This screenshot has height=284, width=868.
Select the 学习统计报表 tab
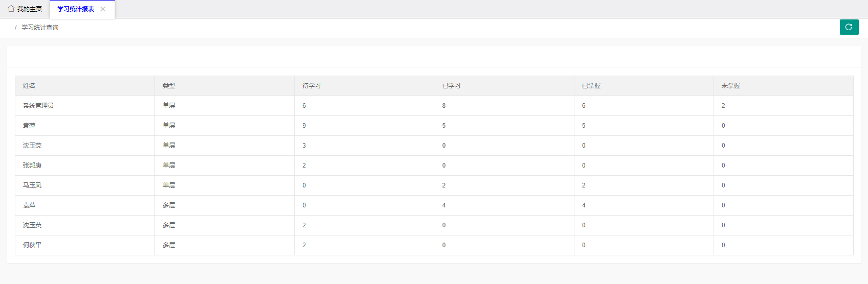pos(76,9)
